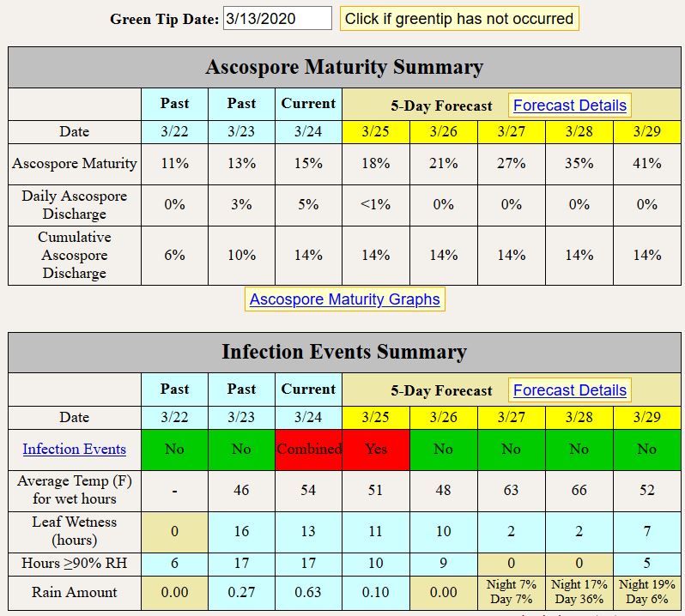
Task: Click the 9 Hours ≥90% RH value
Action: pyautogui.click(x=444, y=564)
